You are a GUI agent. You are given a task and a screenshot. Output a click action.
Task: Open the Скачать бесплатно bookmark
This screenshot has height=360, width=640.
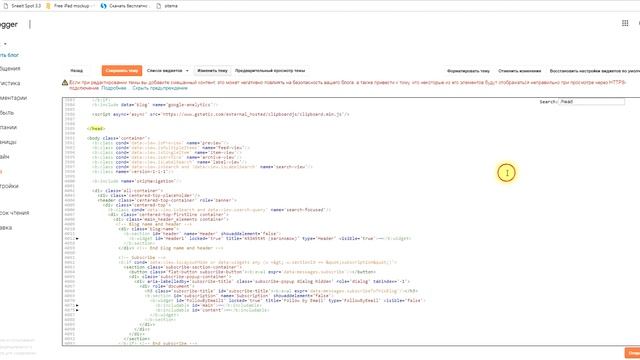124,6
